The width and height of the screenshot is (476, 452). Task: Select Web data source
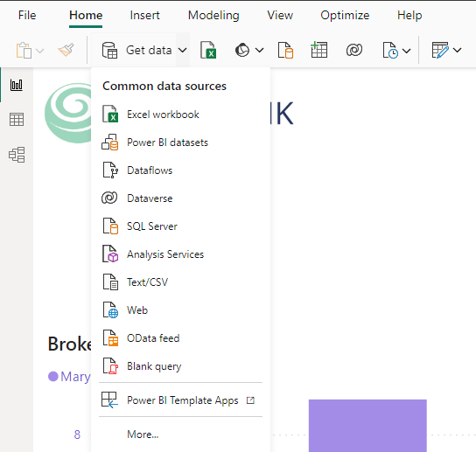pos(180,310)
